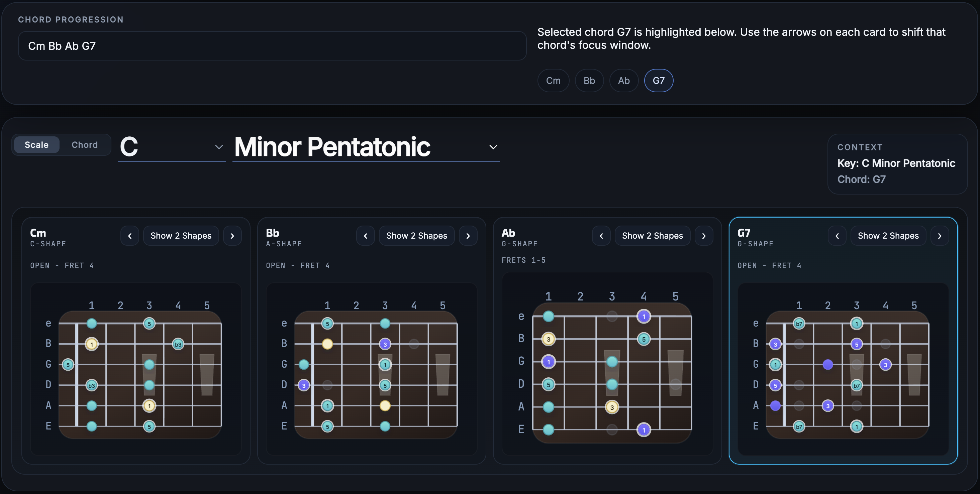The height and width of the screenshot is (494, 980).
Task: Click purple 1 on Ab low E string
Action: (644, 430)
